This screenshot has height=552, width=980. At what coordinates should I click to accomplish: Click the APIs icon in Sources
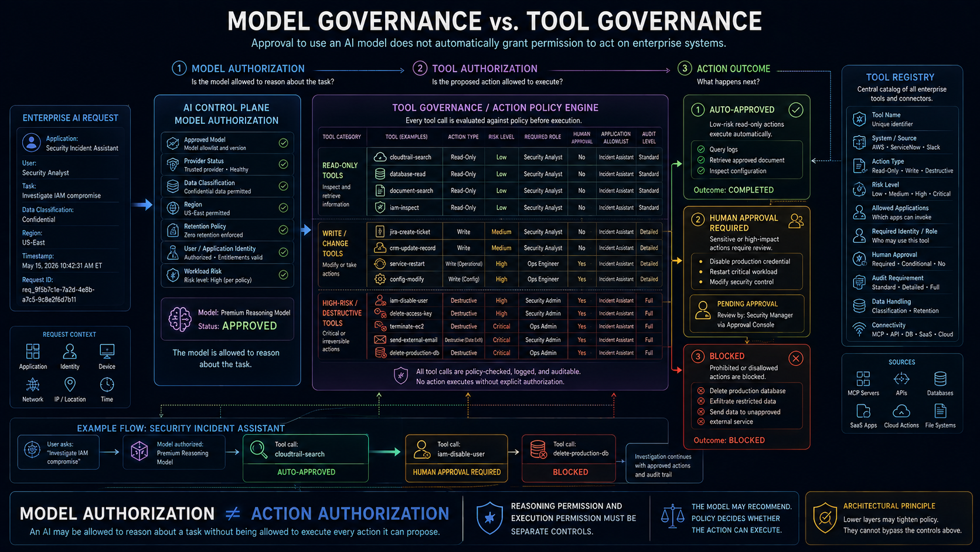tap(901, 378)
